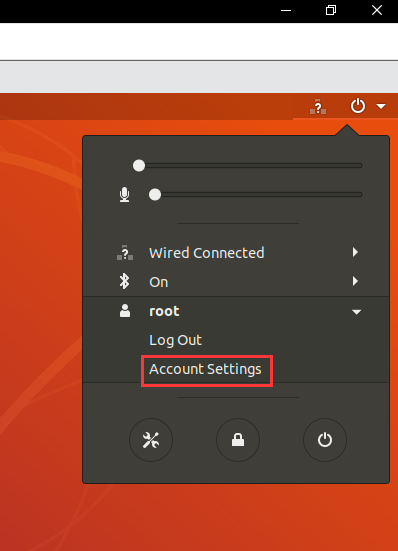398x551 pixels.
Task: Open the system menu dropdown arrow in top bar
Action: tap(381, 106)
